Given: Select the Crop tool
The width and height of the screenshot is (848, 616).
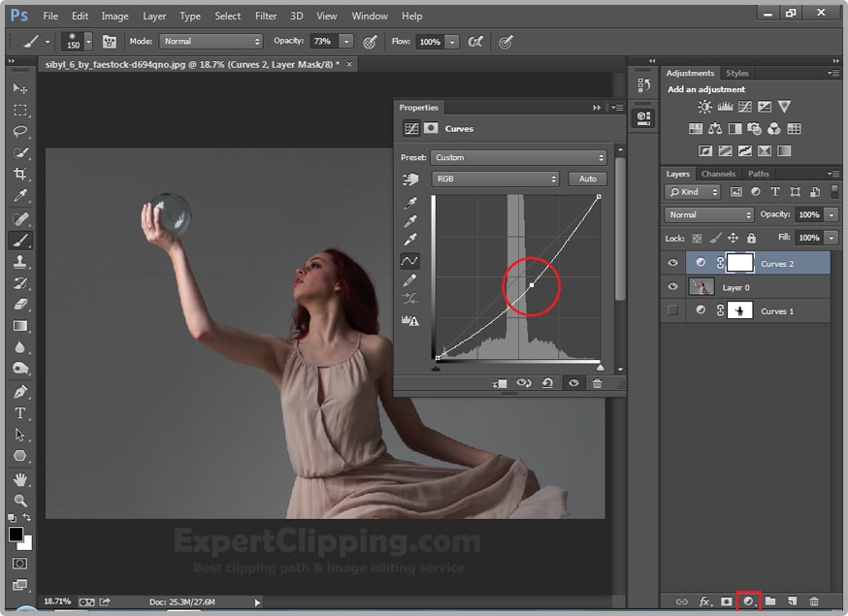Looking at the screenshot, I should pyautogui.click(x=19, y=175).
